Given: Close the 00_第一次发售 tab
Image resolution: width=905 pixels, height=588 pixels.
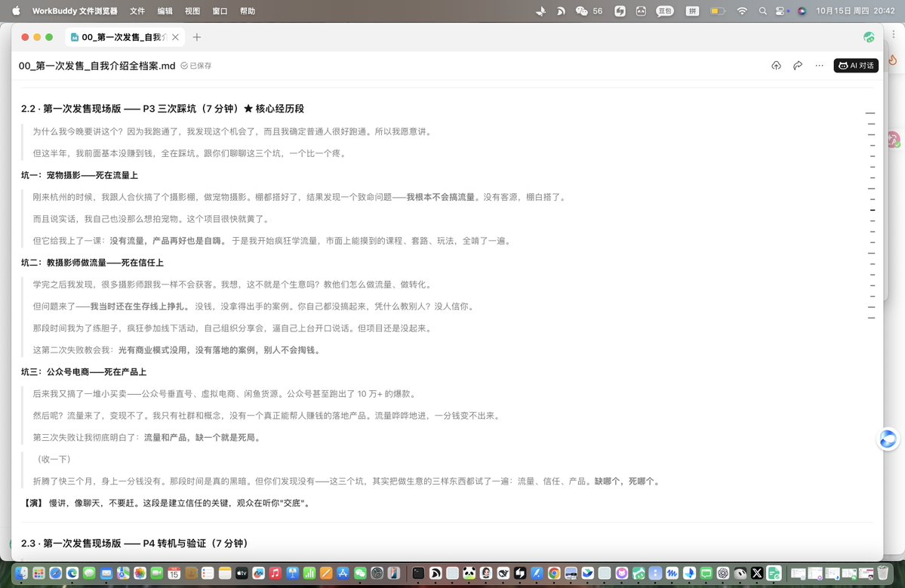Looking at the screenshot, I should pyautogui.click(x=175, y=37).
